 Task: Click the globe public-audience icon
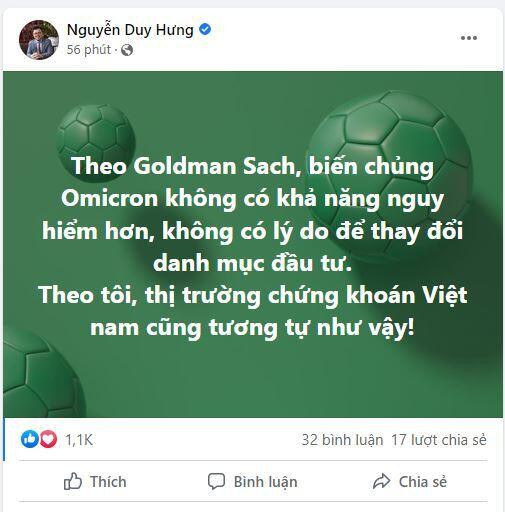(x=127, y=50)
